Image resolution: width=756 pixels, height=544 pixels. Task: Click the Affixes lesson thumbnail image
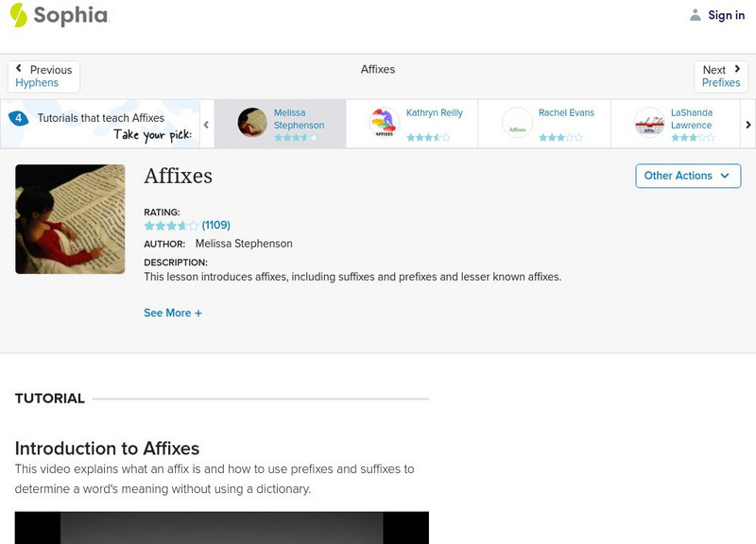70,219
